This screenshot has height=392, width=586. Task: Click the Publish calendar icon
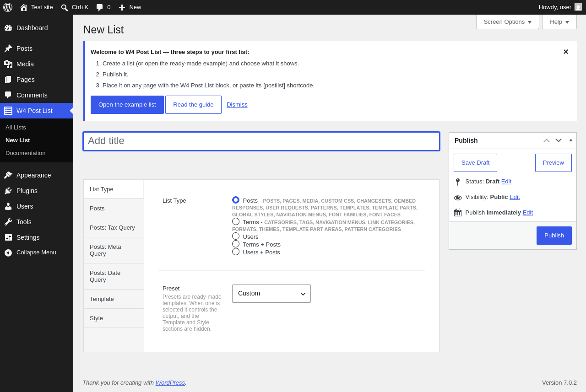point(458,213)
